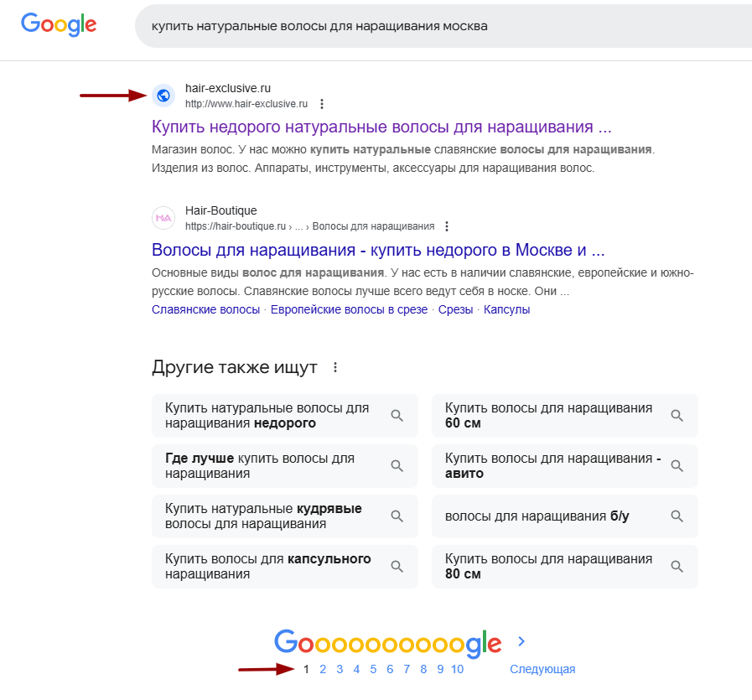This screenshot has width=752, height=700.
Task: Click the search icon for the недорого suggestion
Action: pos(397,415)
